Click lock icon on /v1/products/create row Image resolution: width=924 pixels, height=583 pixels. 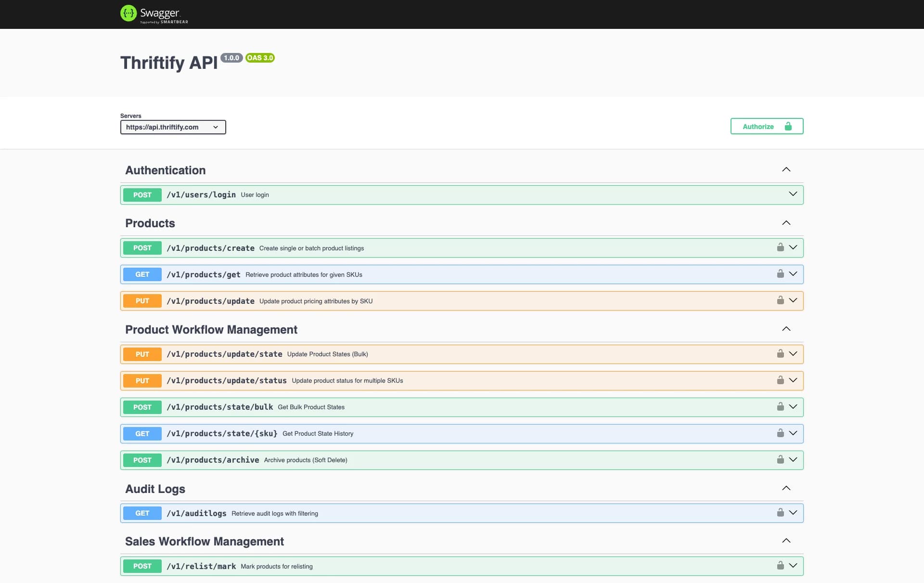click(780, 247)
